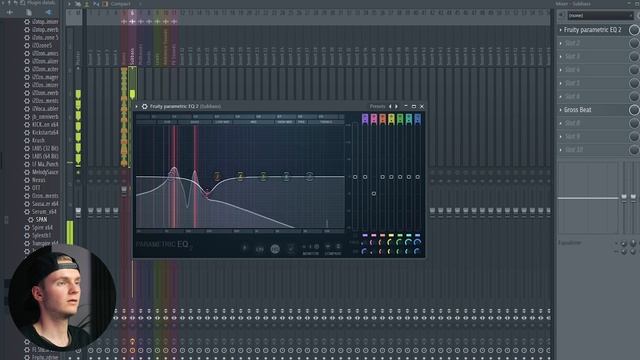Select the Spire x64 plugin in the browser
This screenshot has height=360, width=640.
click(x=42, y=228)
